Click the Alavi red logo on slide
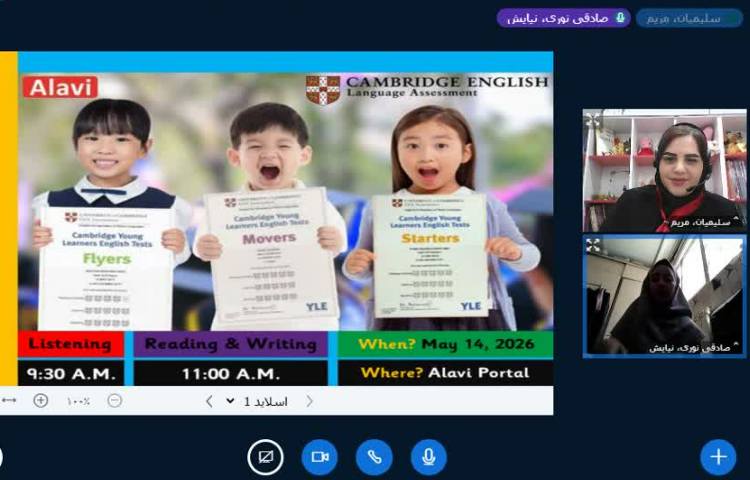Image resolution: width=750 pixels, height=480 pixels. coord(60,87)
